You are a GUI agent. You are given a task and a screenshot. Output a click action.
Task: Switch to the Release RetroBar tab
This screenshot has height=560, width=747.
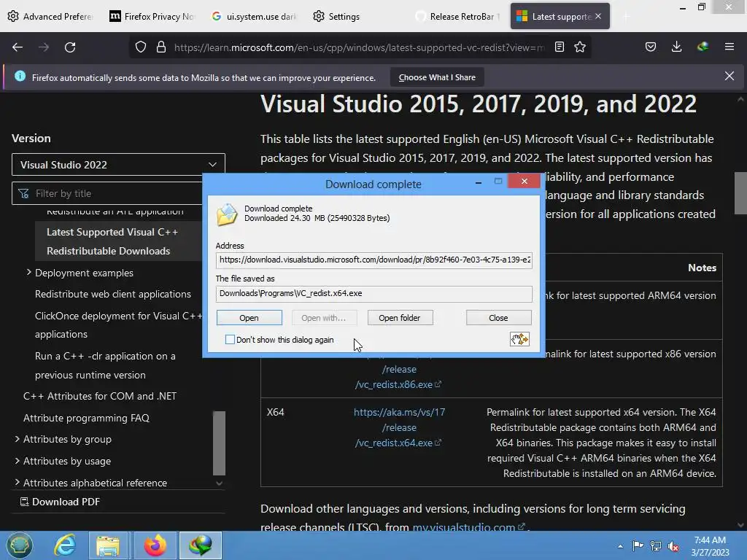(458, 16)
